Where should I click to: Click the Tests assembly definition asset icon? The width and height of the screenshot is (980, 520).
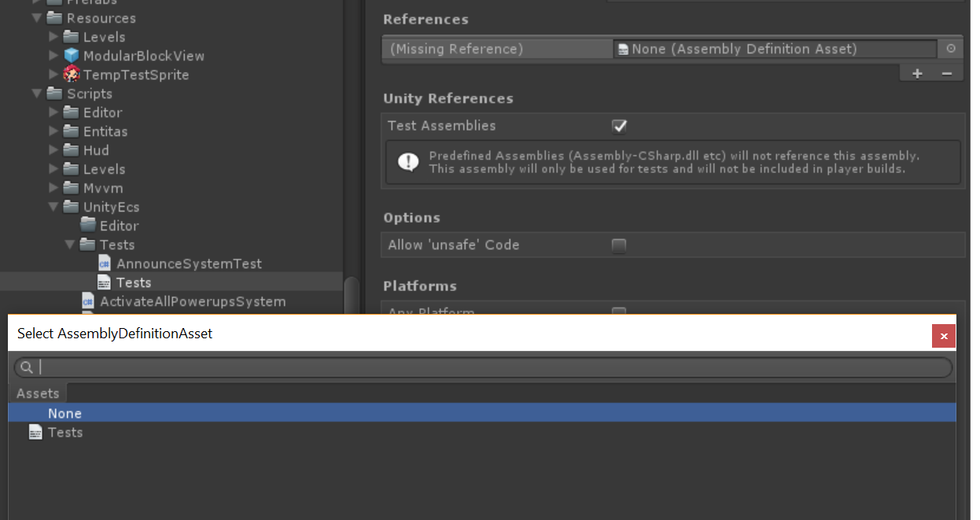point(105,282)
